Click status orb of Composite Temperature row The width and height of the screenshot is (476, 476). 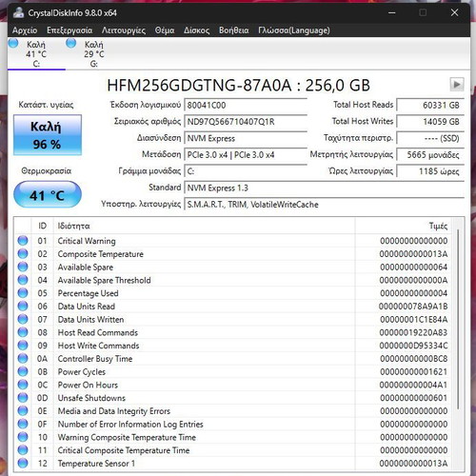(23, 254)
